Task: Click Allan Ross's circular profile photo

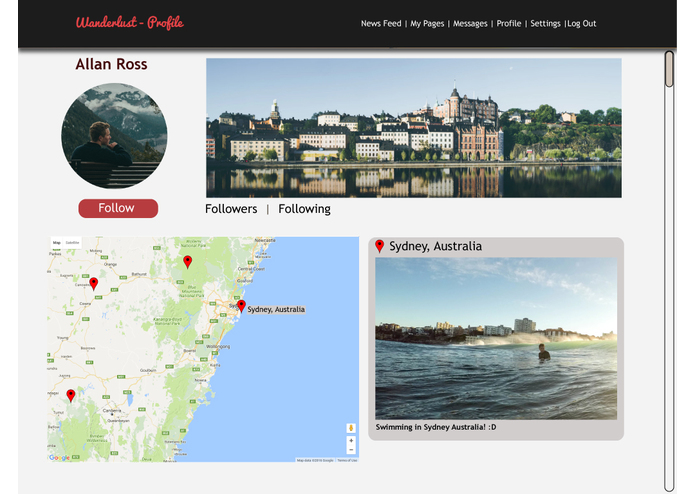Action: 114,136
